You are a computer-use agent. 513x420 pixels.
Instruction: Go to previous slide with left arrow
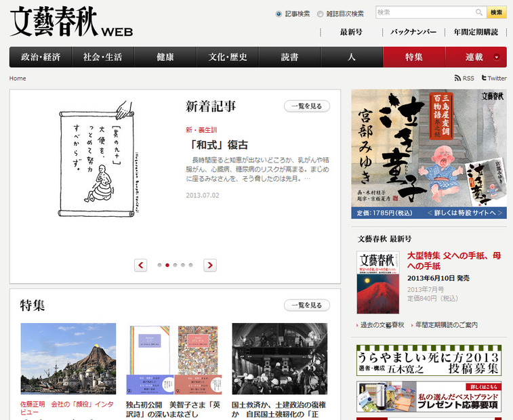(141, 265)
